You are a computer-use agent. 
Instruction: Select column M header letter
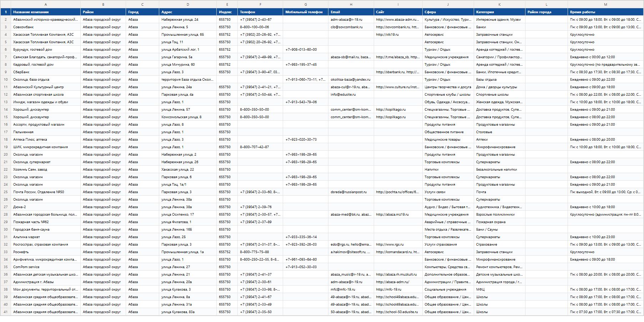605,4
